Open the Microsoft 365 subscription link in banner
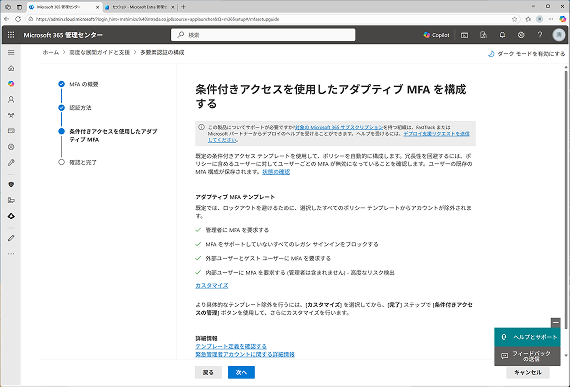 (339, 127)
